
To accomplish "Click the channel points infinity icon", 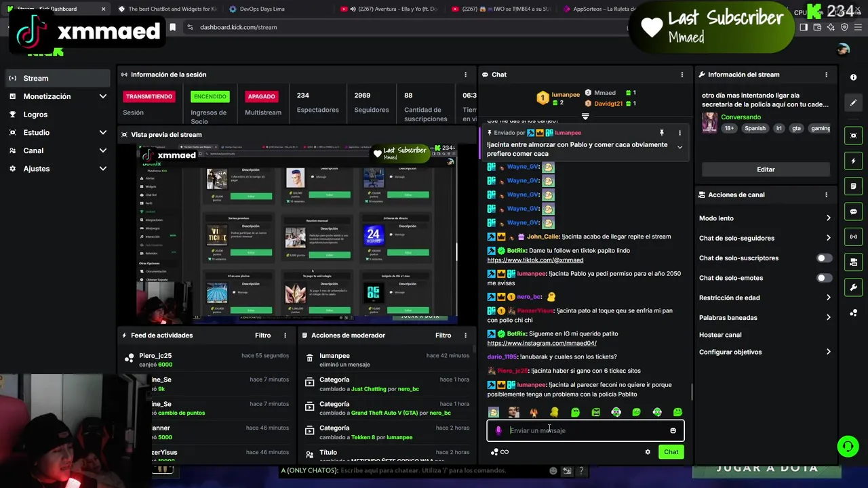I will [x=504, y=452].
